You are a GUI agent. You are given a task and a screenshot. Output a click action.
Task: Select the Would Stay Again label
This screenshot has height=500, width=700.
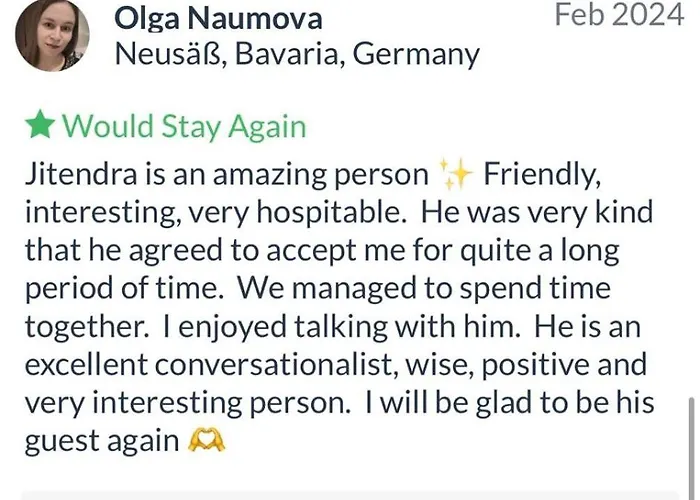pyautogui.click(x=184, y=126)
